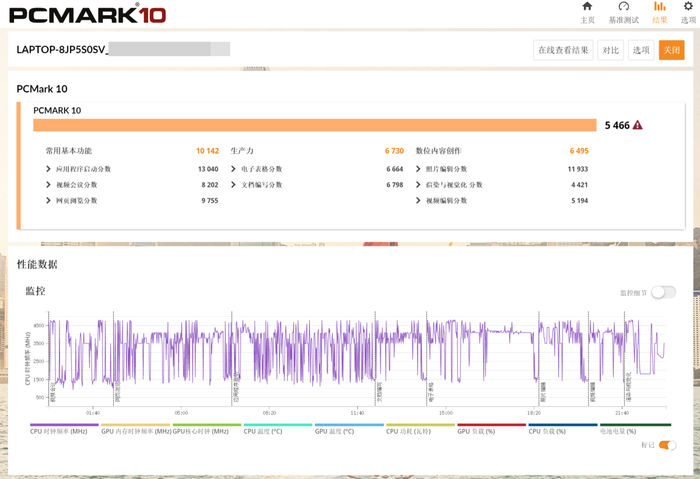Screen dimensions: 700x479
Task: Click the 15:00 time label on chart
Action: coord(446,413)
